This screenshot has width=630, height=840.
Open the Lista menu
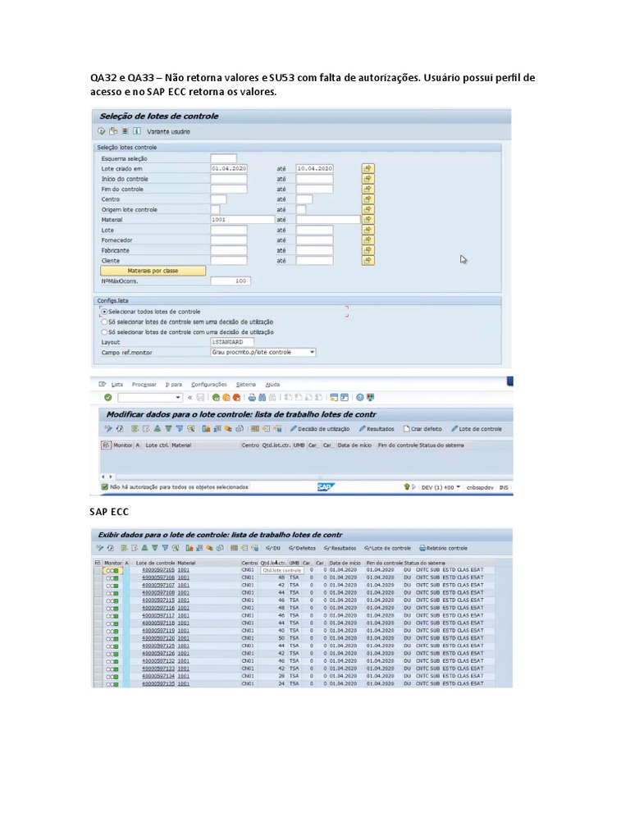[116, 385]
